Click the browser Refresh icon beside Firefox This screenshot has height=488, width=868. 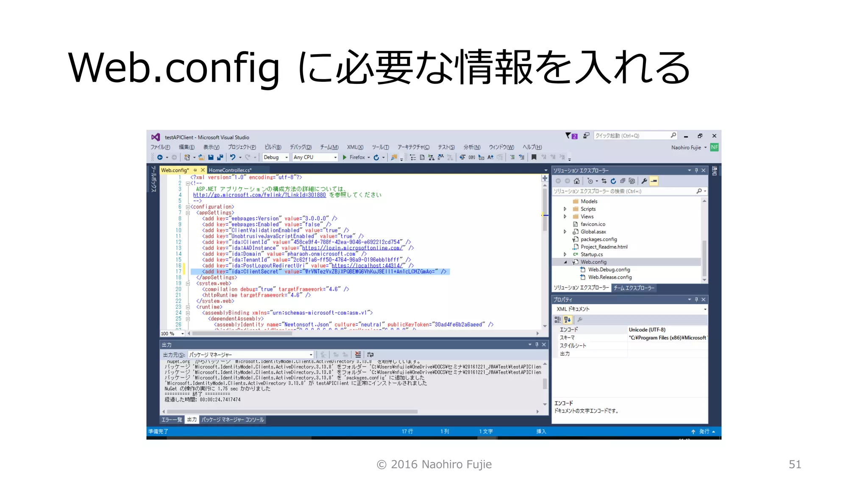(x=376, y=158)
